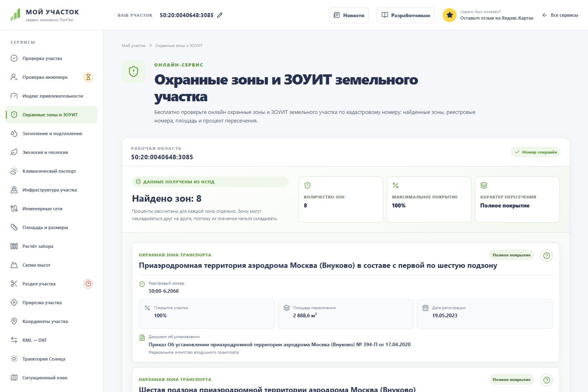Click the Схема высот mountain icon
This screenshot has width=588, height=392.
pyautogui.click(x=14, y=265)
